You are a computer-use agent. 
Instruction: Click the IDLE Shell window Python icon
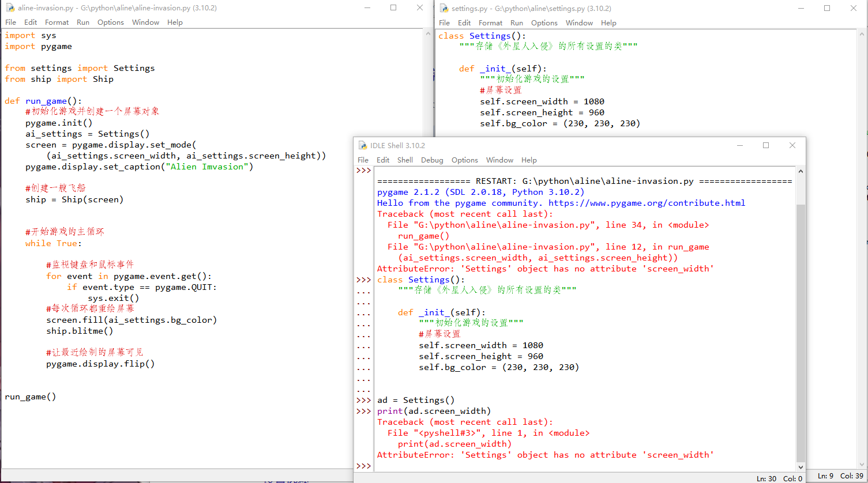[363, 145]
